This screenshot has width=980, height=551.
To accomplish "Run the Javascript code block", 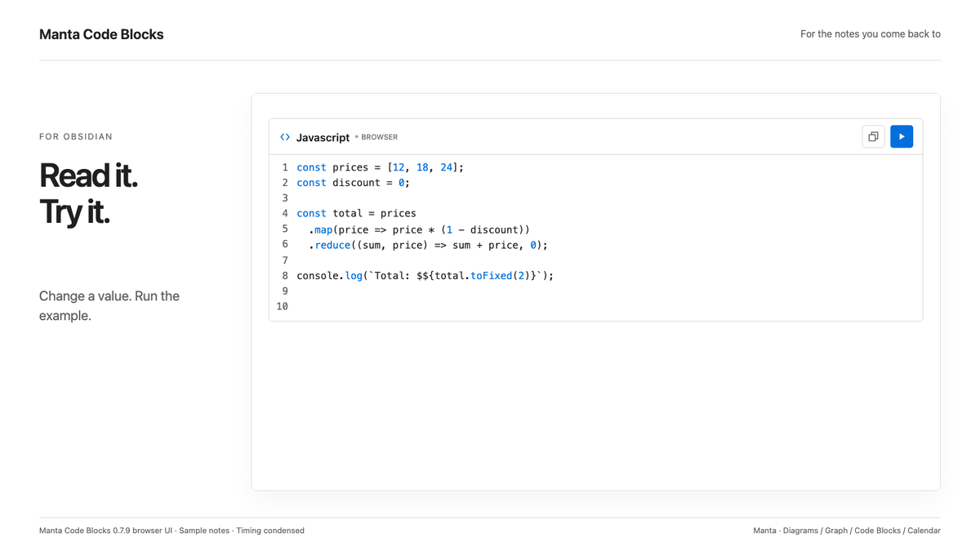I will coord(902,136).
